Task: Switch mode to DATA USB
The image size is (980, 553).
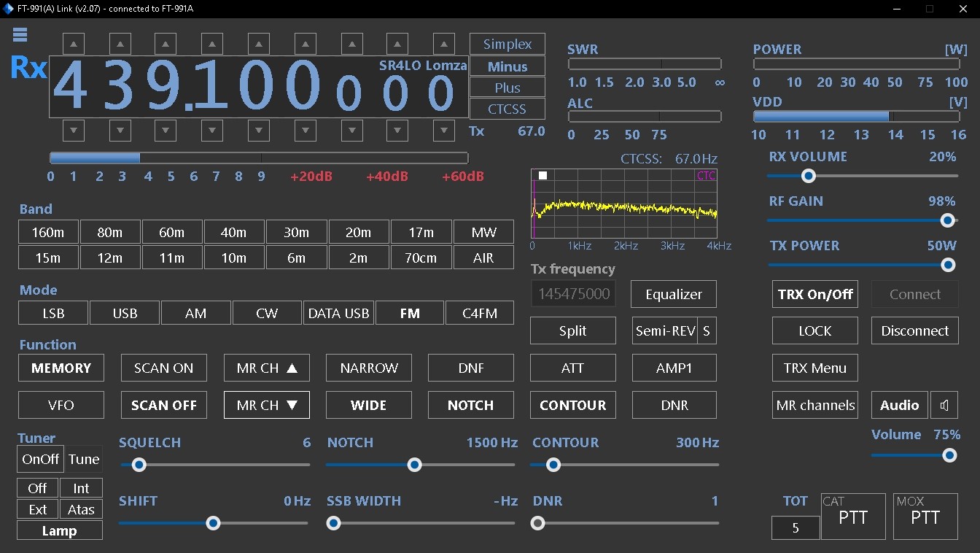Action: (338, 313)
